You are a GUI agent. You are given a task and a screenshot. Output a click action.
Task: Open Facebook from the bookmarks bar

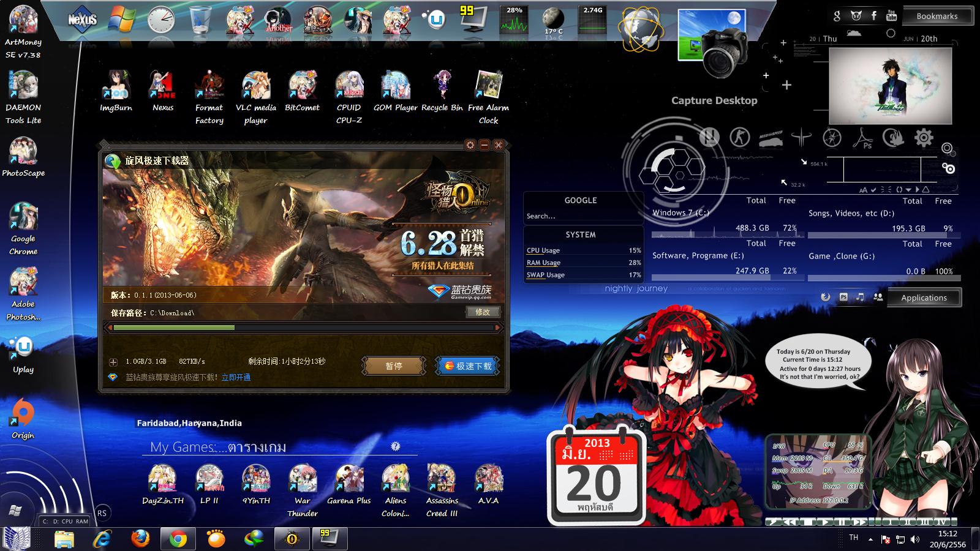[874, 15]
